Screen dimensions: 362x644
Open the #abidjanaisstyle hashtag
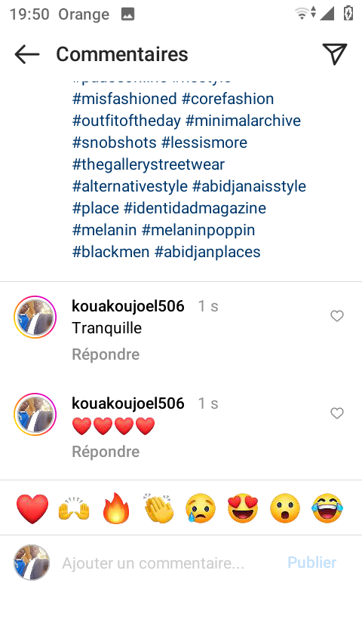tap(249, 186)
